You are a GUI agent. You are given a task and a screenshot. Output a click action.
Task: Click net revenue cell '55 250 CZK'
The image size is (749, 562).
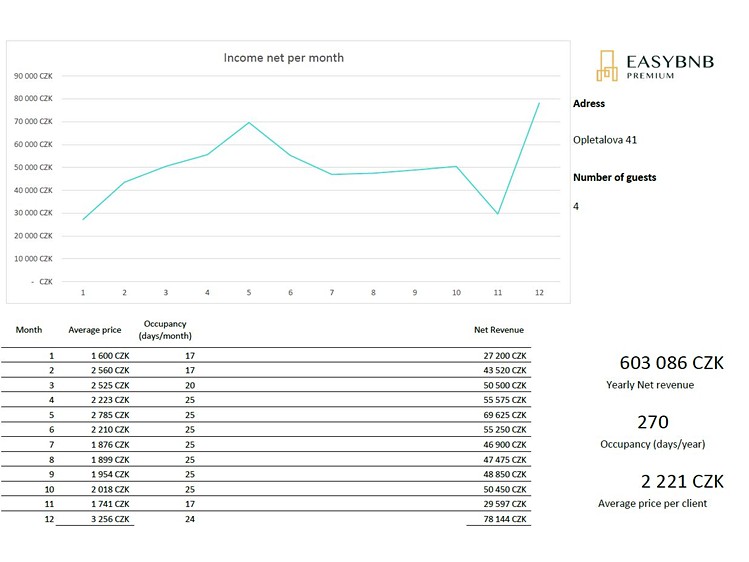pos(504,430)
